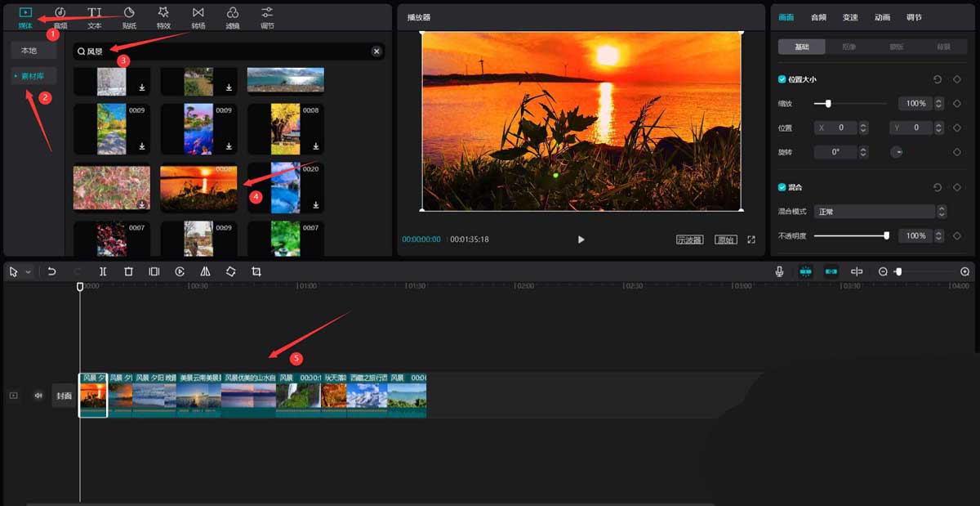Switch to the 变速 speed tab
The image size is (980, 506).
pyautogui.click(x=850, y=17)
